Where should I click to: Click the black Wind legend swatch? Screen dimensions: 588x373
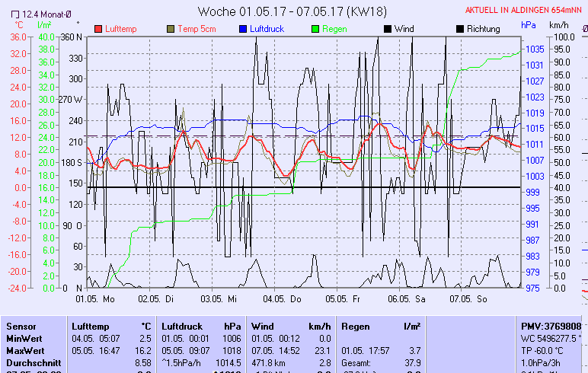click(387, 29)
